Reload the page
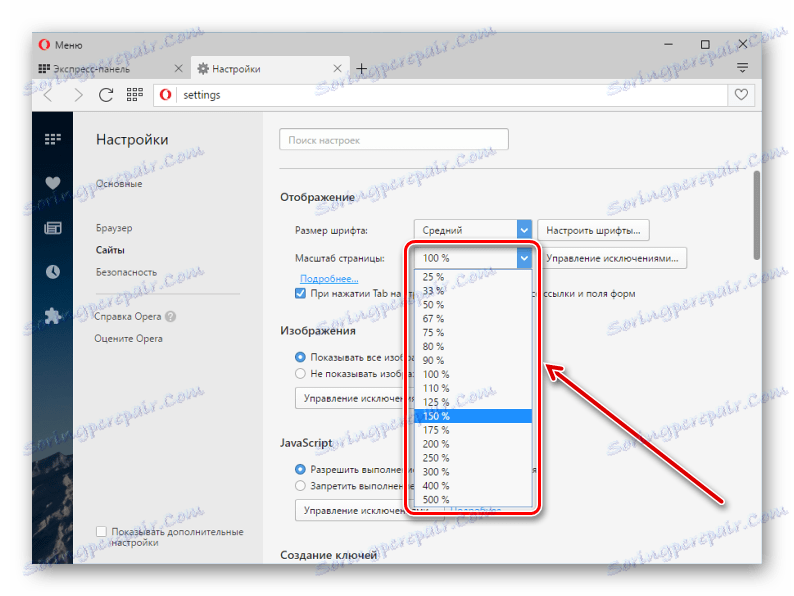794x596 pixels. (106, 95)
